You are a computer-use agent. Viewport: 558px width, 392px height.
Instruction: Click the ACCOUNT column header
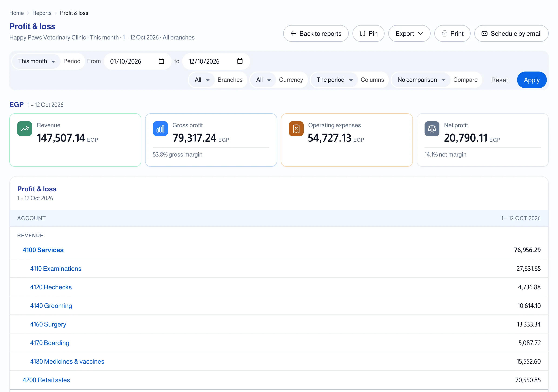pyautogui.click(x=31, y=218)
